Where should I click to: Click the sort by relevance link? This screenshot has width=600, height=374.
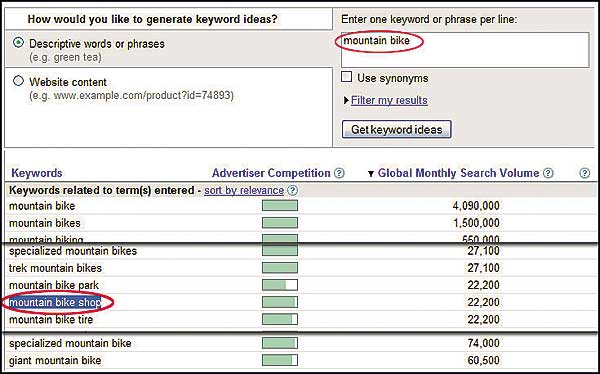pos(244,190)
